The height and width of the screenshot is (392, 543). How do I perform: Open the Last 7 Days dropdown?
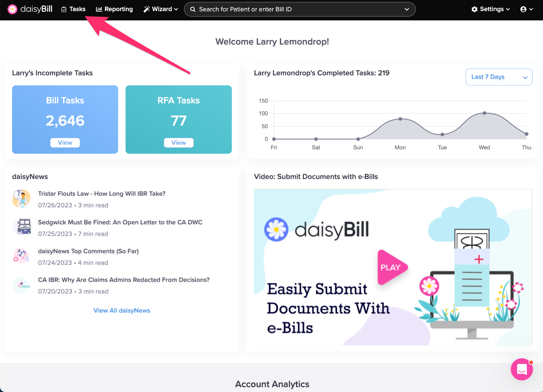coord(499,77)
